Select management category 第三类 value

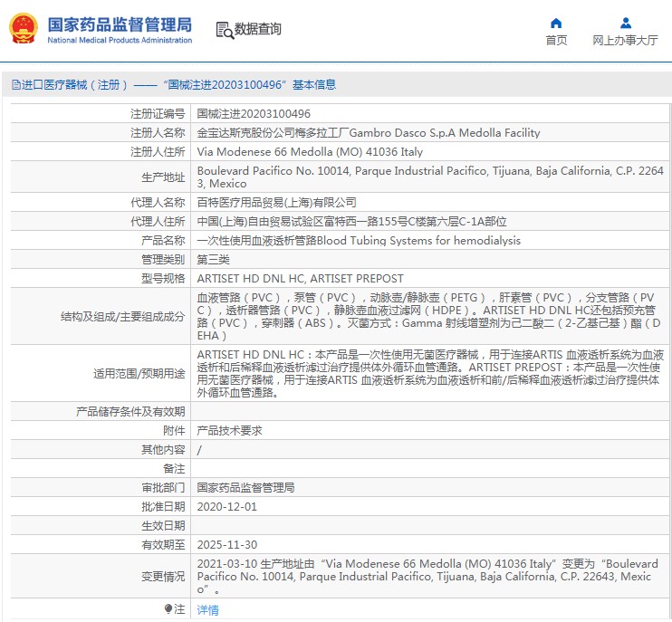(213, 260)
